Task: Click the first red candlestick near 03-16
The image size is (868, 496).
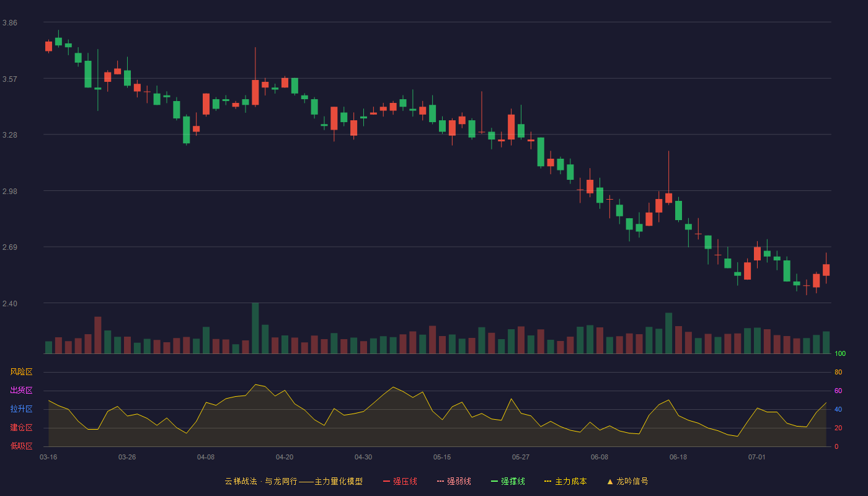Action: pyautogui.click(x=48, y=46)
